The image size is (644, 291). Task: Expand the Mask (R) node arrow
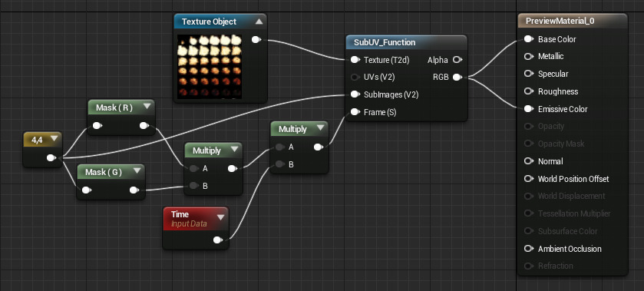[147, 107]
